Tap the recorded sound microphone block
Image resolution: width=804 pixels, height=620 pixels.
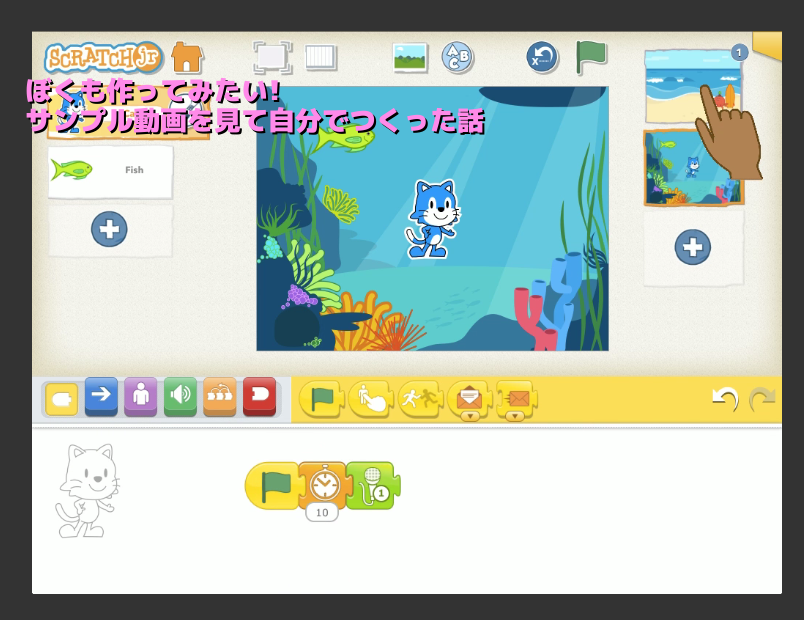[x=373, y=485]
